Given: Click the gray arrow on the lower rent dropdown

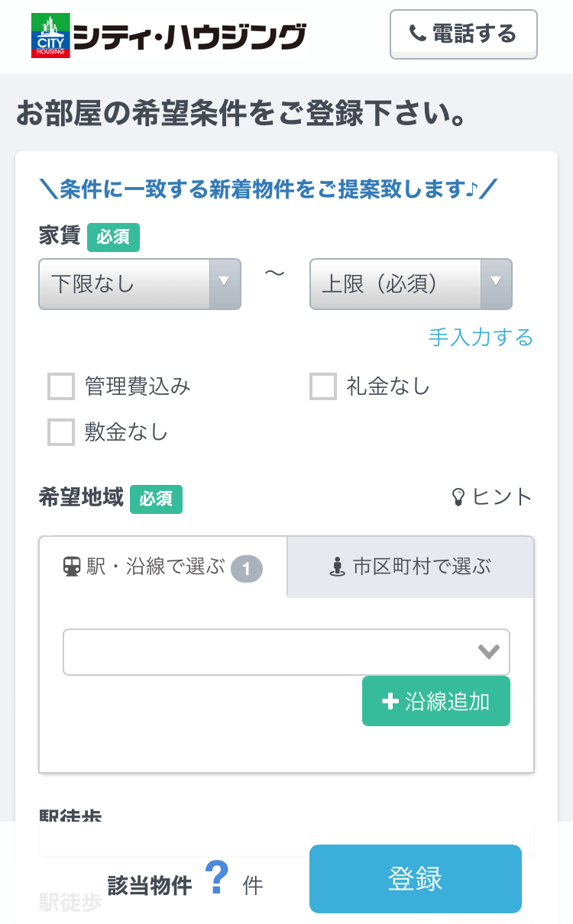Looking at the screenshot, I should 224,284.
